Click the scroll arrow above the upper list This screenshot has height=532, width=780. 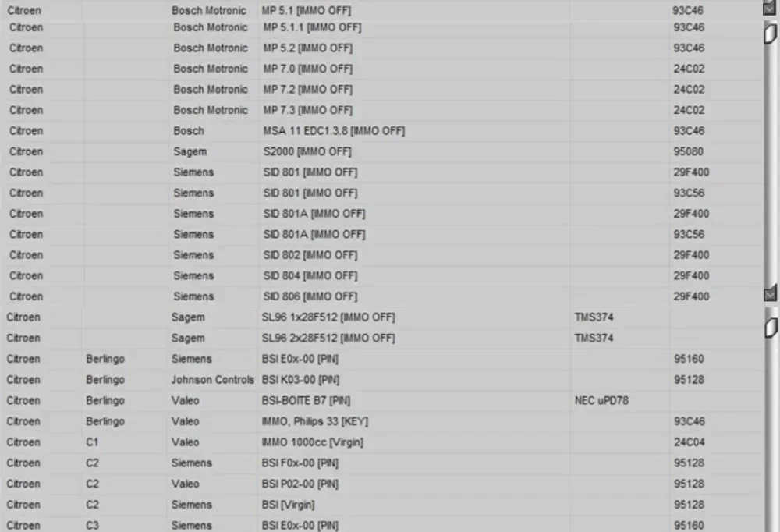(769, 8)
